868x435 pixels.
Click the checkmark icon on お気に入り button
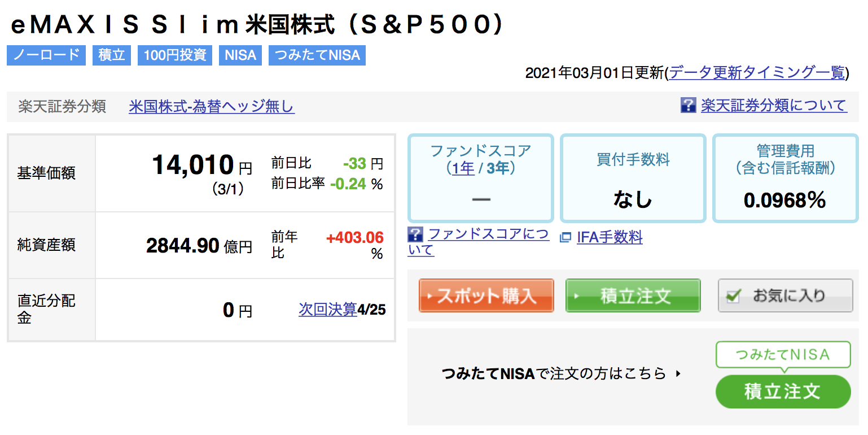click(733, 296)
